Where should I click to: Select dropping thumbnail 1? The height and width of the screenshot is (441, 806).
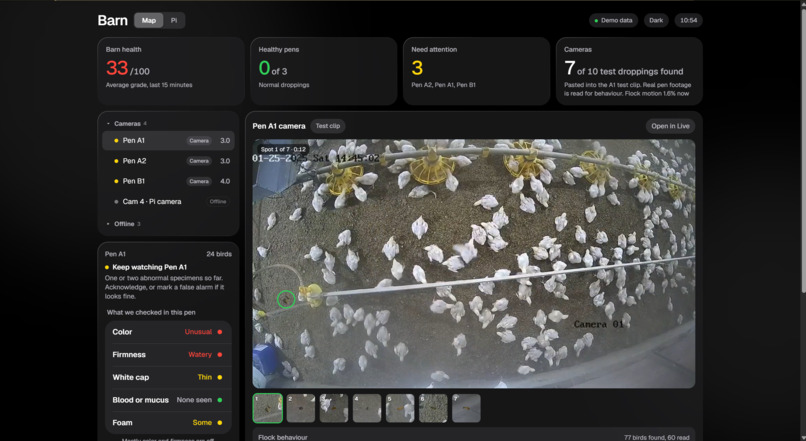coord(268,408)
